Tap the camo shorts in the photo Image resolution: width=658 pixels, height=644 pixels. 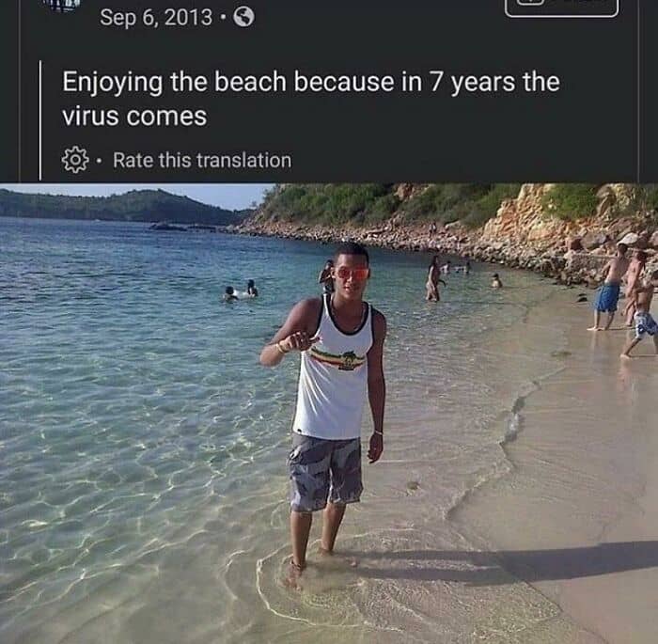325,472
